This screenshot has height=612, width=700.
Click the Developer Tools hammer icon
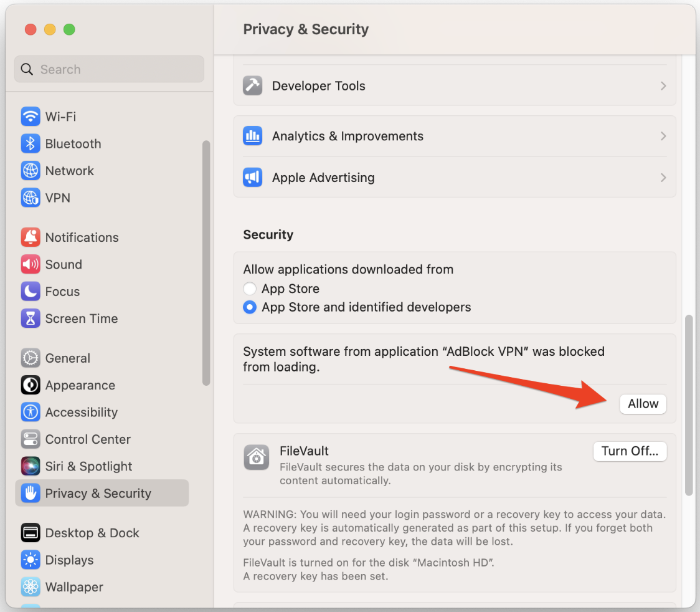point(252,86)
